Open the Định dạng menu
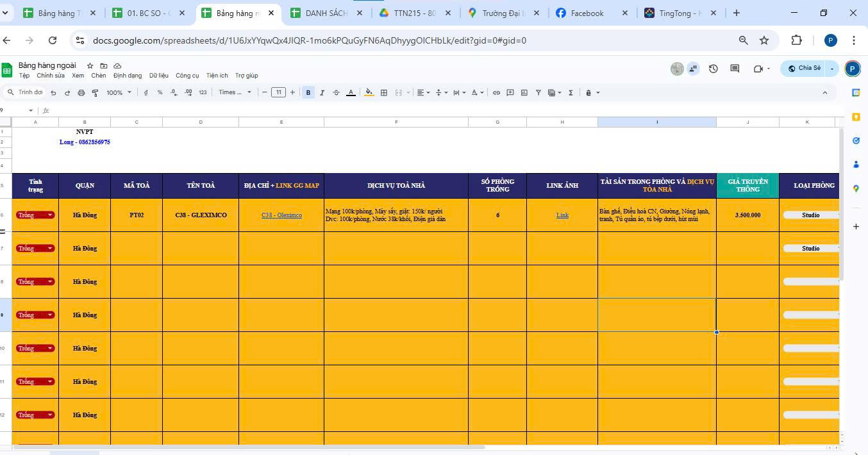 (128, 76)
